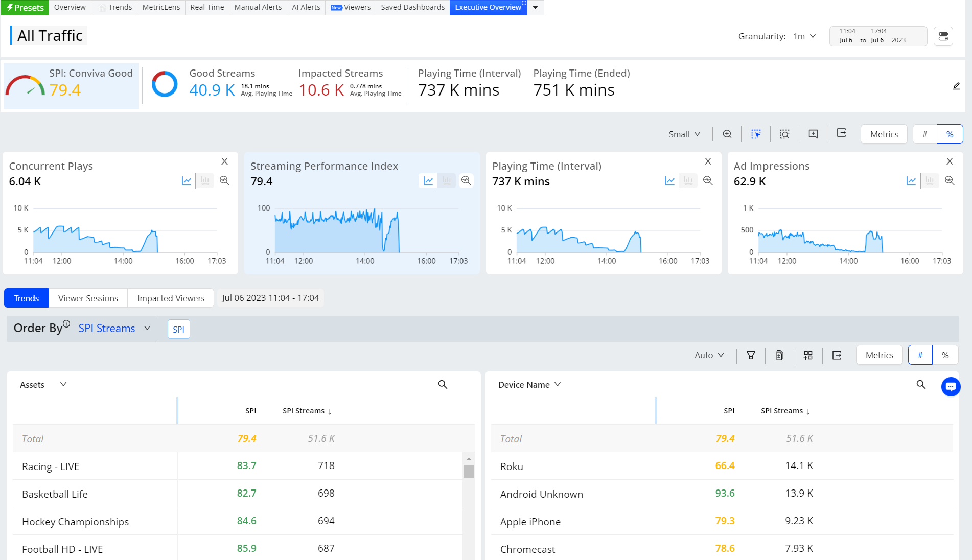972x560 pixels.
Task: Expand the Small chart size dropdown
Action: click(x=684, y=134)
